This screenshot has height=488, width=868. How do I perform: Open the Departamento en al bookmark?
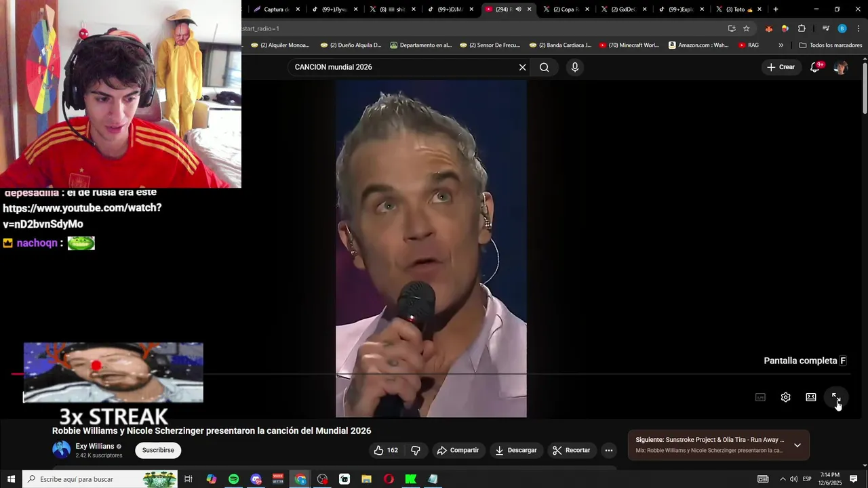420,45
